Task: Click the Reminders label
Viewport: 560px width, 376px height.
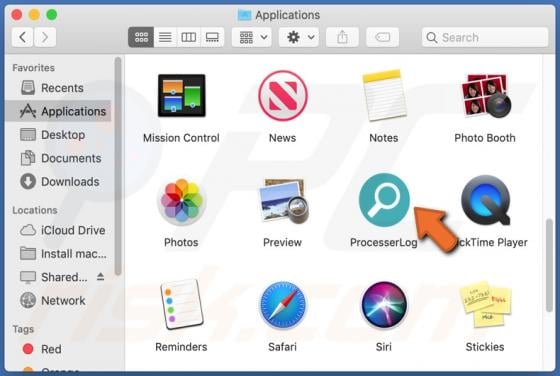Action: coord(181,347)
